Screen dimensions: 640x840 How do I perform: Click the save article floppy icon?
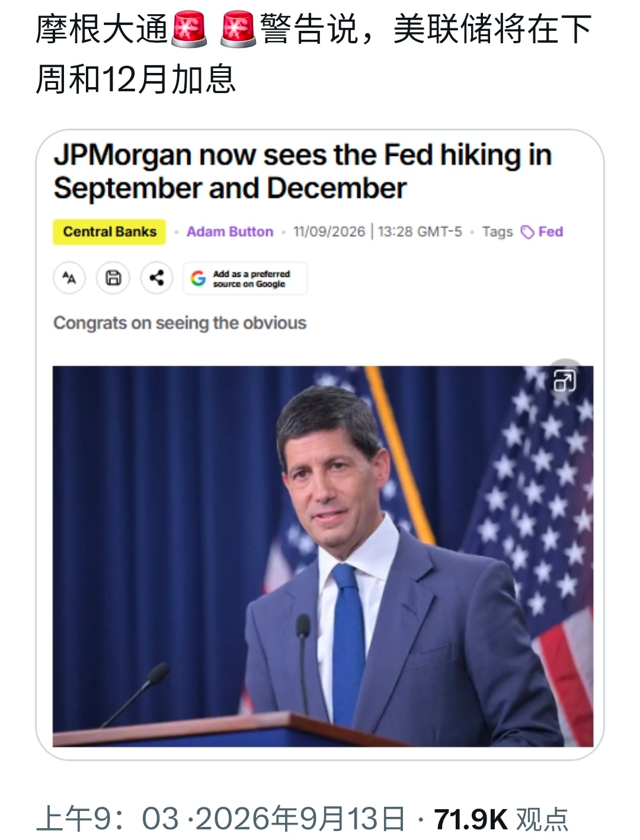pos(113,277)
